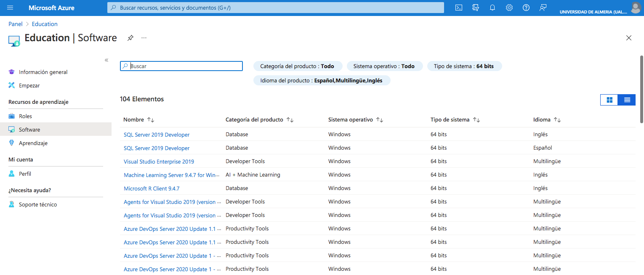Open the Directories and subscriptions filter icon
Screen dimensions: 644x275
point(476,8)
